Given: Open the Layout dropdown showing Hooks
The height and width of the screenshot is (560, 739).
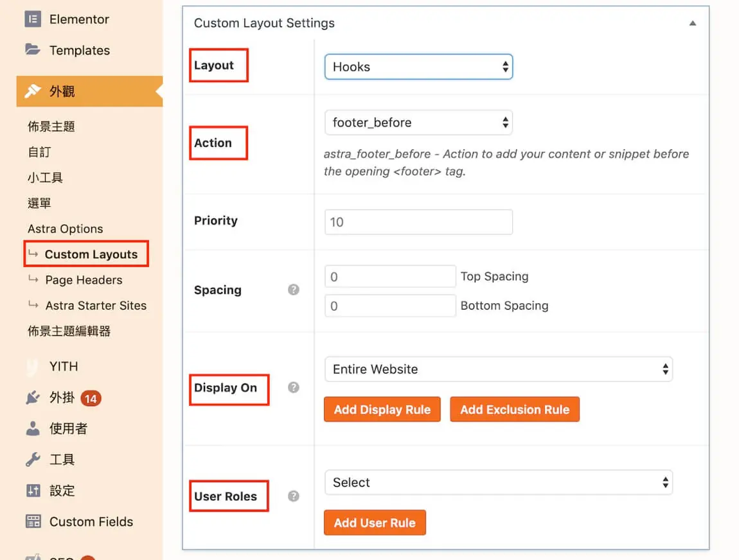Looking at the screenshot, I should [x=418, y=67].
